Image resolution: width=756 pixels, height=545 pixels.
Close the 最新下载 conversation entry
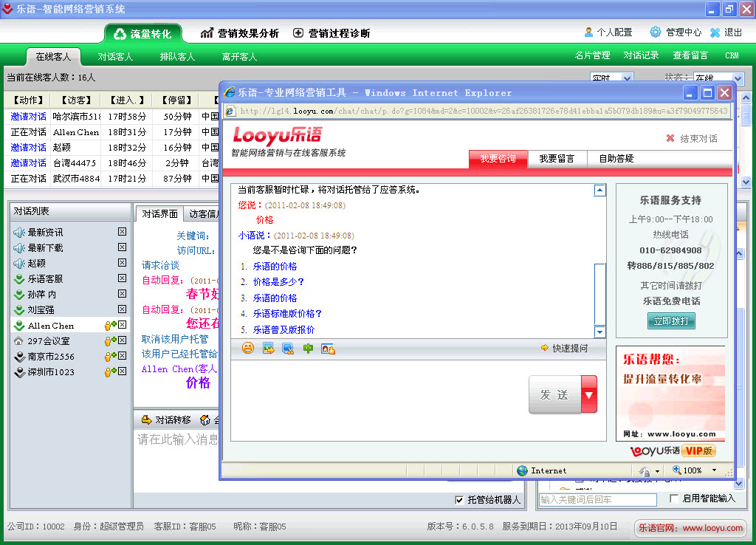pyautogui.click(x=123, y=247)
